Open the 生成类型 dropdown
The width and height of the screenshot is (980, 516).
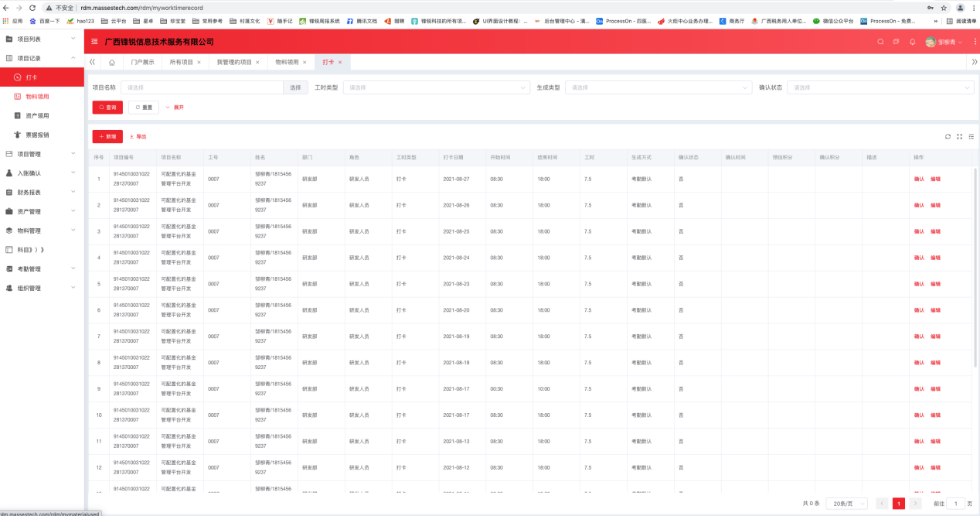[658, 87]
